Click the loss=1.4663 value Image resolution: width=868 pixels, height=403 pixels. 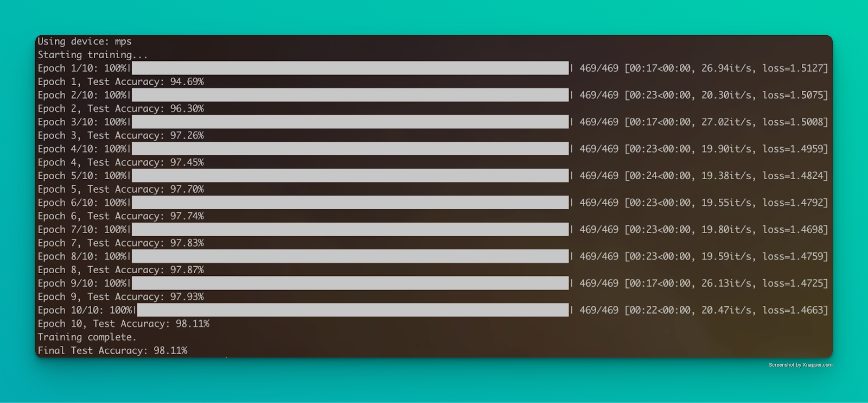[x=793, y=310]
